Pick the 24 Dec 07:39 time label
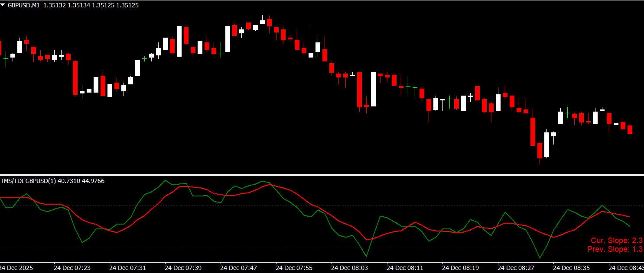 [183, 268]
